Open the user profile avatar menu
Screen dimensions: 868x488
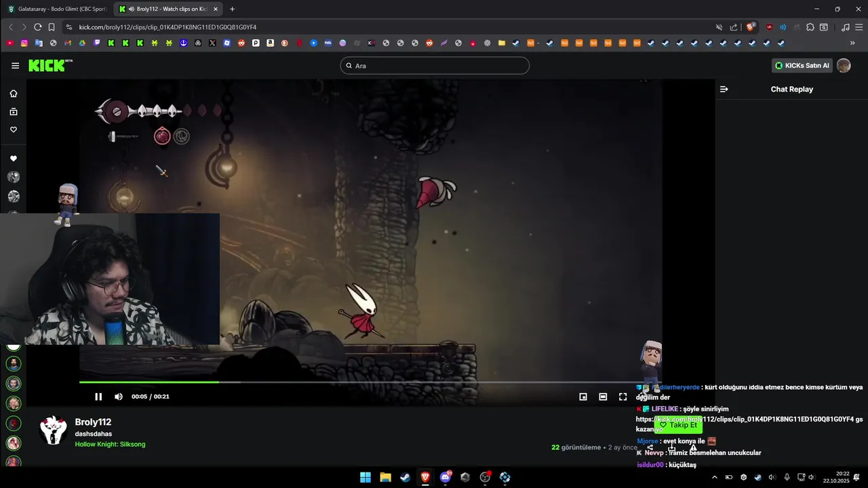coord(844,66)
